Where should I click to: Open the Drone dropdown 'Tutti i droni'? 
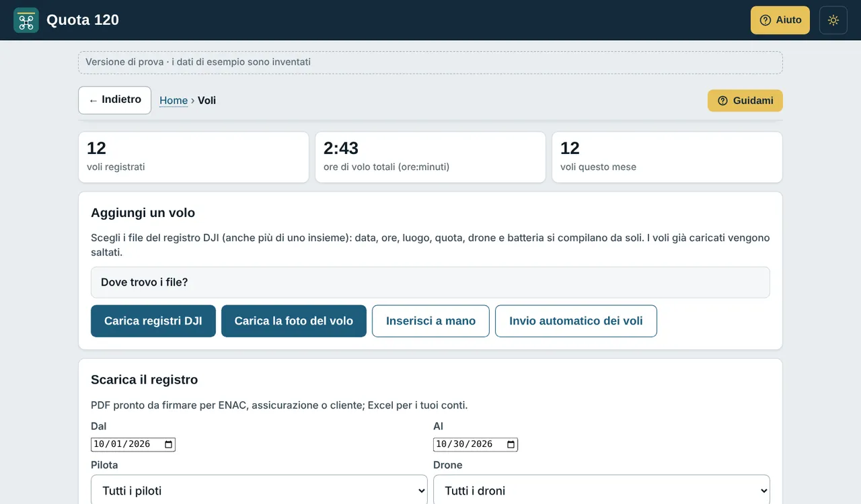601,491
